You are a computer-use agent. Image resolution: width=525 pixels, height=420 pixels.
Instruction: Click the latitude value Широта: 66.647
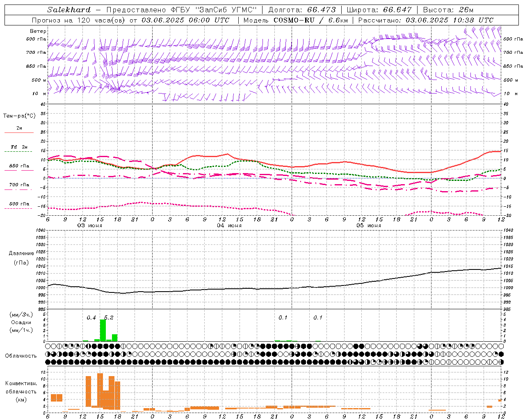click(x=379, y=10)
